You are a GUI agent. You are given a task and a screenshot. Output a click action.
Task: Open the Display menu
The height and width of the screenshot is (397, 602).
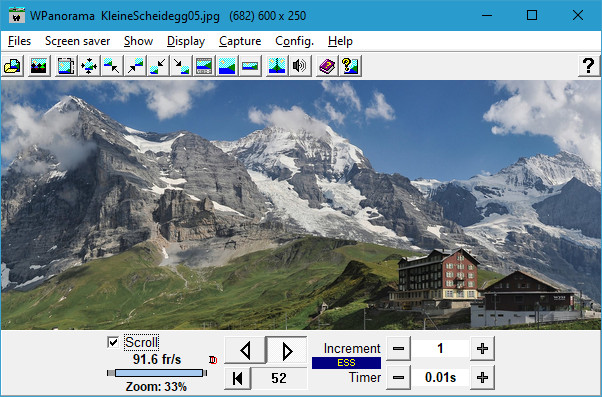coord(186,41)
